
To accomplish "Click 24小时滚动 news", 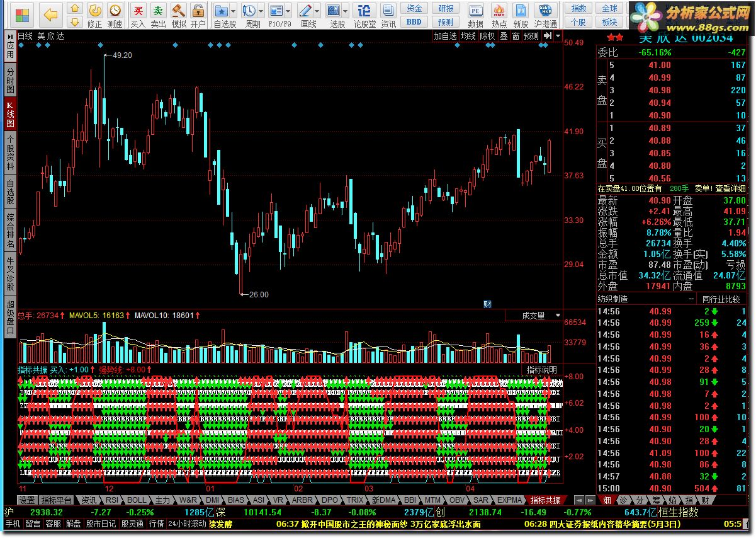I will pos(187,524).
